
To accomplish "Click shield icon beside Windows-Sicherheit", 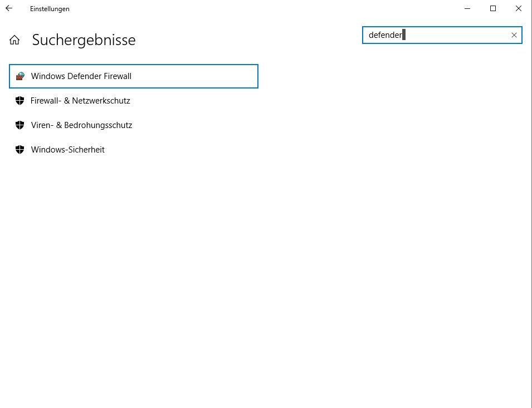I will [x=19, y=149].
